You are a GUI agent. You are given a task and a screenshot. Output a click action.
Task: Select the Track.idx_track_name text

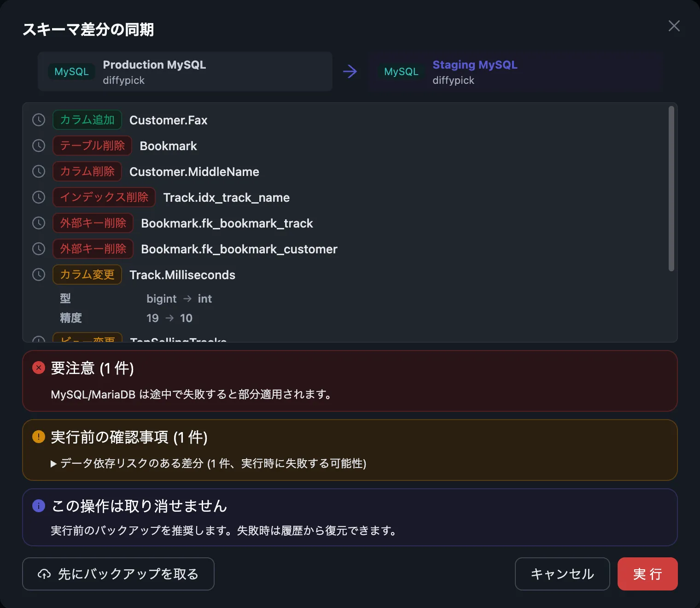[227, 198]
